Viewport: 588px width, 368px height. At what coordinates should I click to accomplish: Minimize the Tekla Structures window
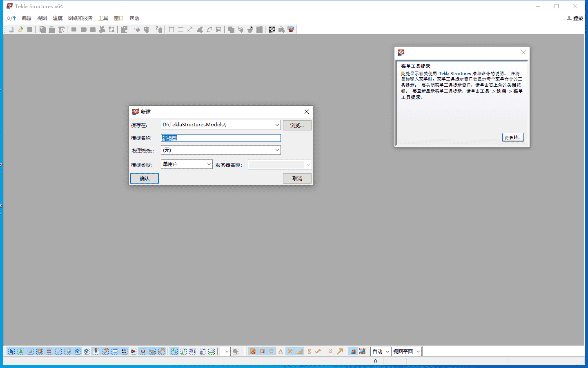tap(538, 6)
